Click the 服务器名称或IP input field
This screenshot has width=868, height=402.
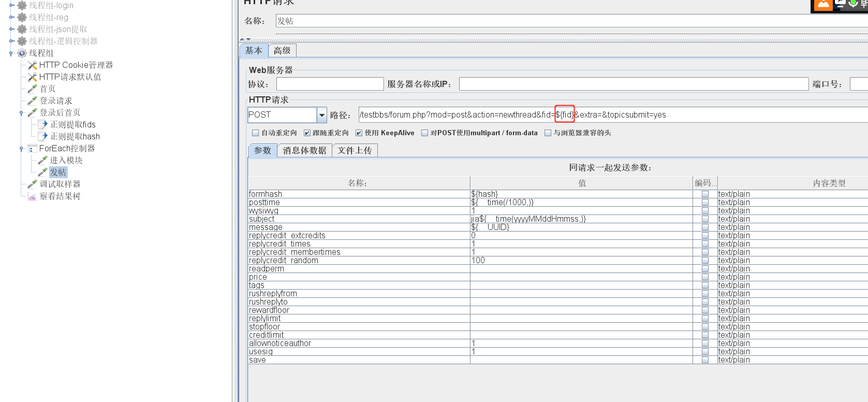634,84
